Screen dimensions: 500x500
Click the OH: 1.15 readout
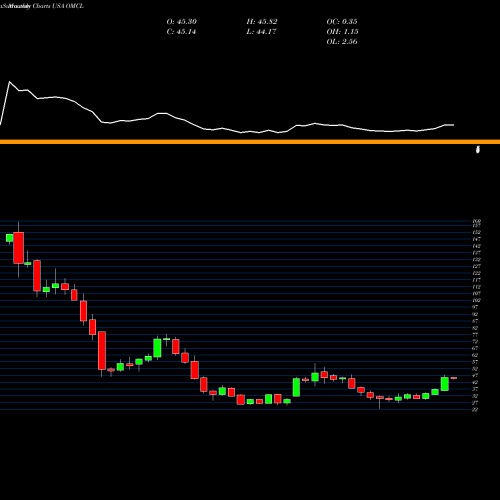(x=342, y=32)
